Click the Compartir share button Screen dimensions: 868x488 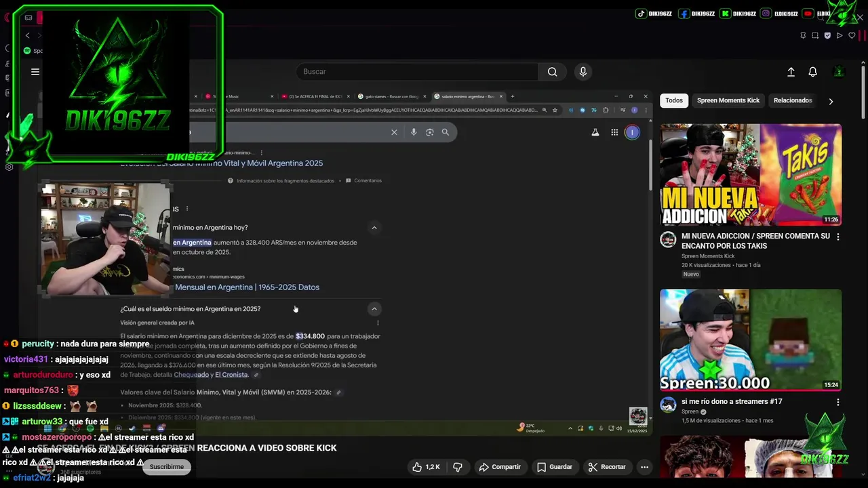point(500,467)
